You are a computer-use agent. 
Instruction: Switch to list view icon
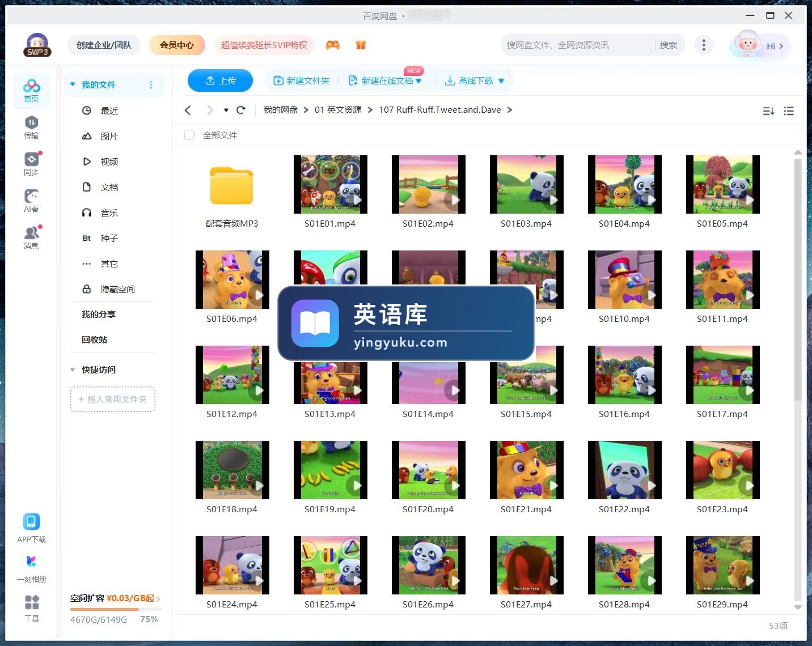coord(789,111)
